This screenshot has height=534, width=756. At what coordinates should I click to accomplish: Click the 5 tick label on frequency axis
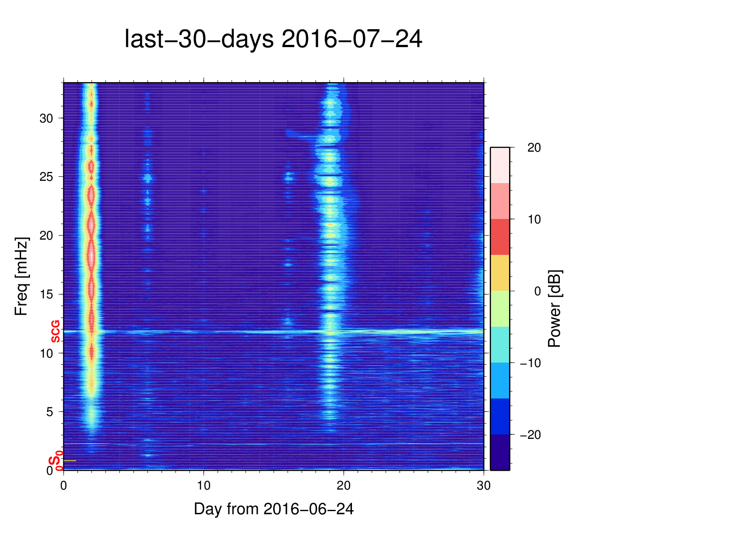tap(50, 412)
